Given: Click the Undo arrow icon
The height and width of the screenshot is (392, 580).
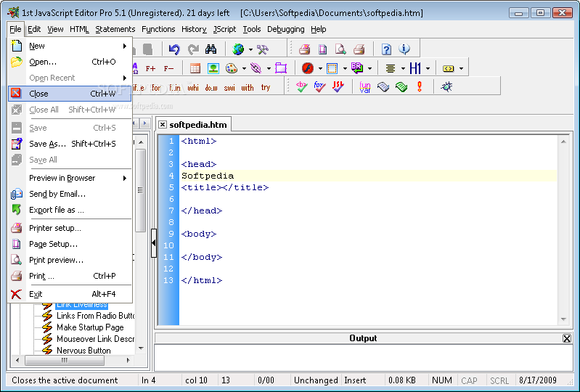Looking at the screenshot, I should tap(174, 49).
